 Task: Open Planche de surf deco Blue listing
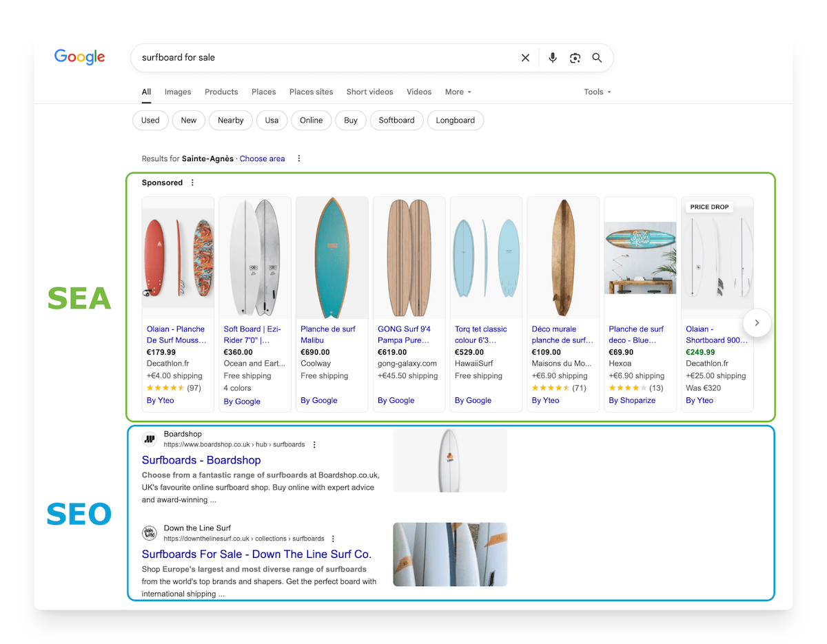coord(636,334)
